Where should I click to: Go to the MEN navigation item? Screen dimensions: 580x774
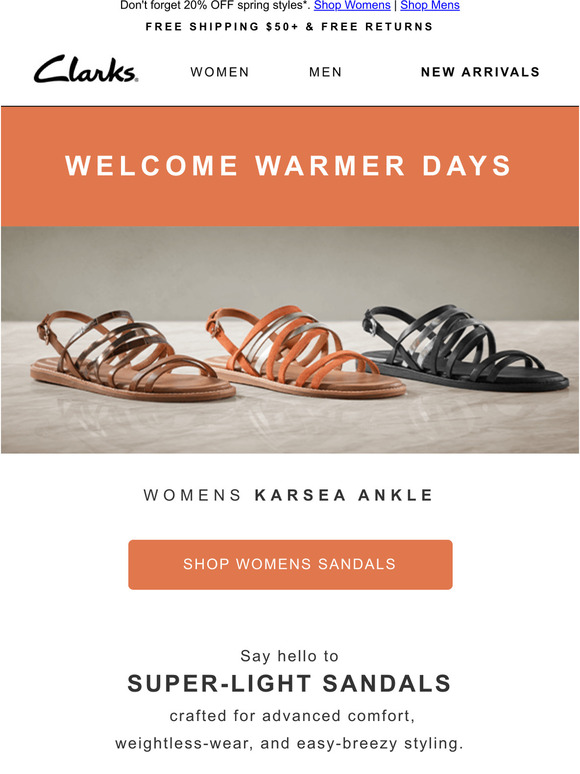[x=325, y=72]
